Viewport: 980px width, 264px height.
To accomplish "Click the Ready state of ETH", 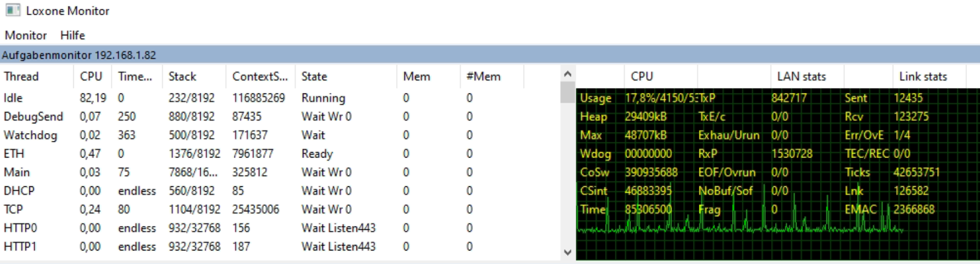I will click(317, 154).
